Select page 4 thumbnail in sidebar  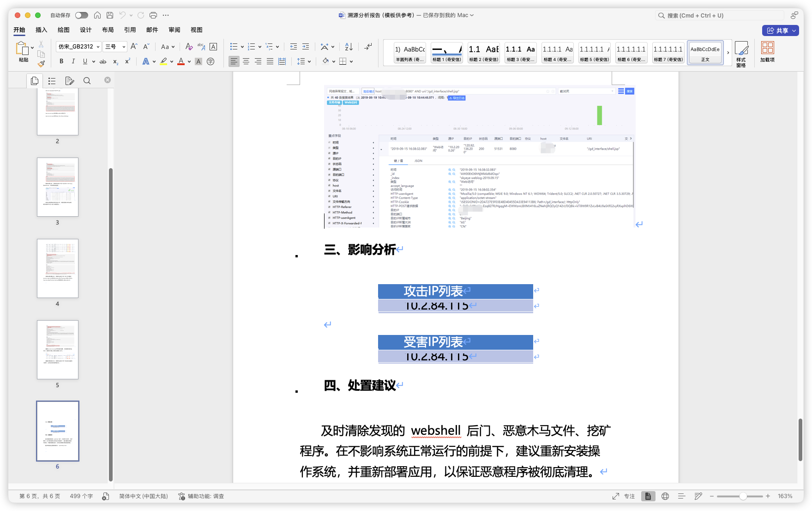click(58, 268)
